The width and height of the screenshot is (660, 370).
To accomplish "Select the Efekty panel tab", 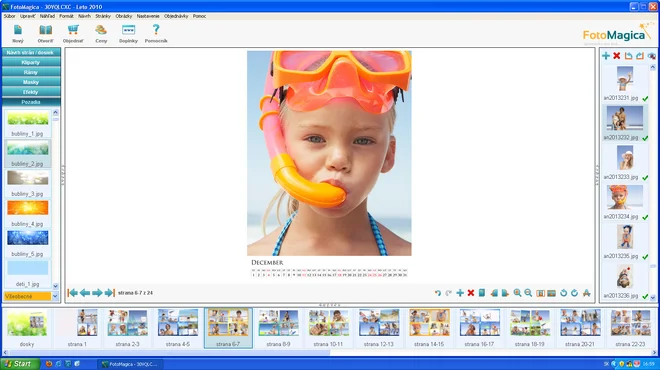I will pyautogui.click(x=31, y=92).
